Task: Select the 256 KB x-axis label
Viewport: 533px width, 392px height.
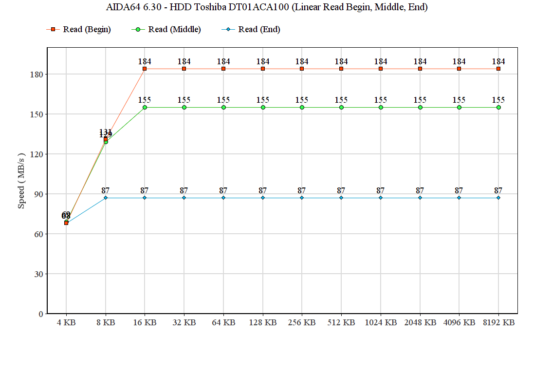Action: tap(302, 322)
